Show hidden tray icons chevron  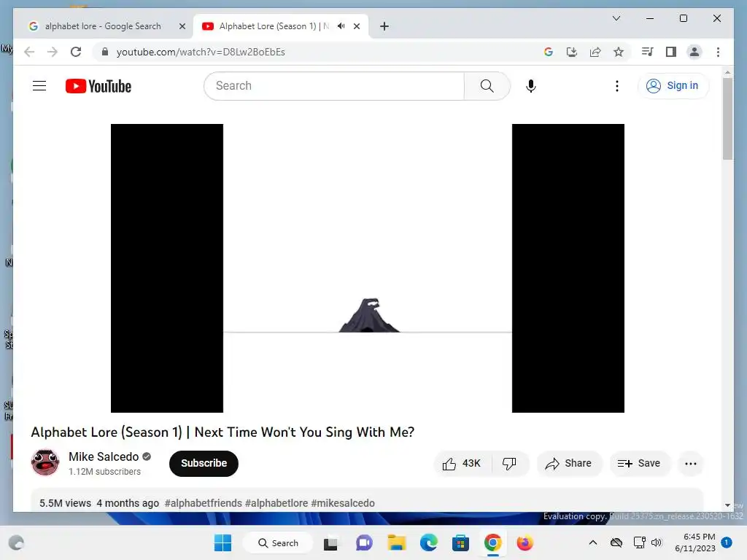pyautogui.click(x=592, y=542)
